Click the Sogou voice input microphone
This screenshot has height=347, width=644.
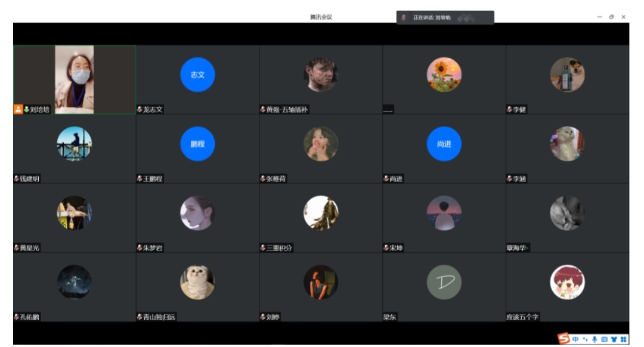coord(595,339)
